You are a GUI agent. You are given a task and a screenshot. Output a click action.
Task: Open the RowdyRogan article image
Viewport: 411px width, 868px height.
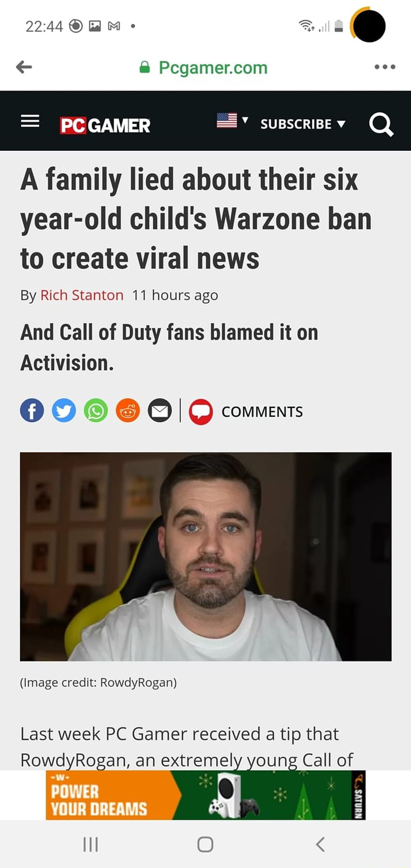pos(205,556)
